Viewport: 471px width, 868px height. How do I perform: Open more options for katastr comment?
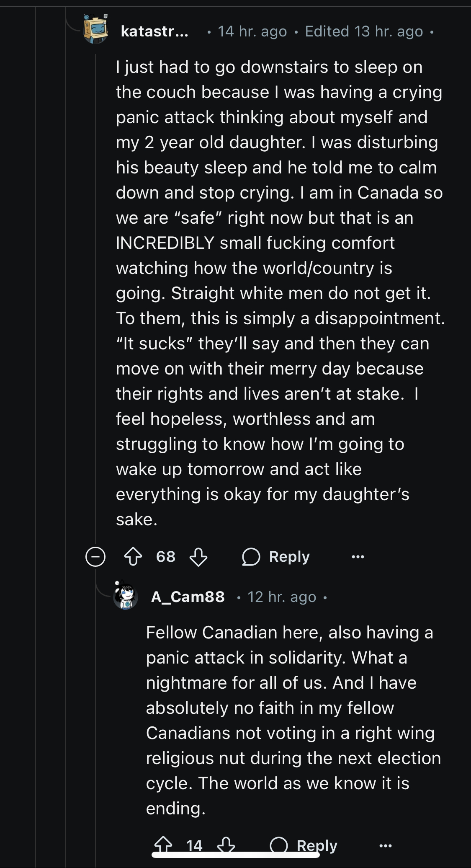pyautogui.click(x=358, y=557)
